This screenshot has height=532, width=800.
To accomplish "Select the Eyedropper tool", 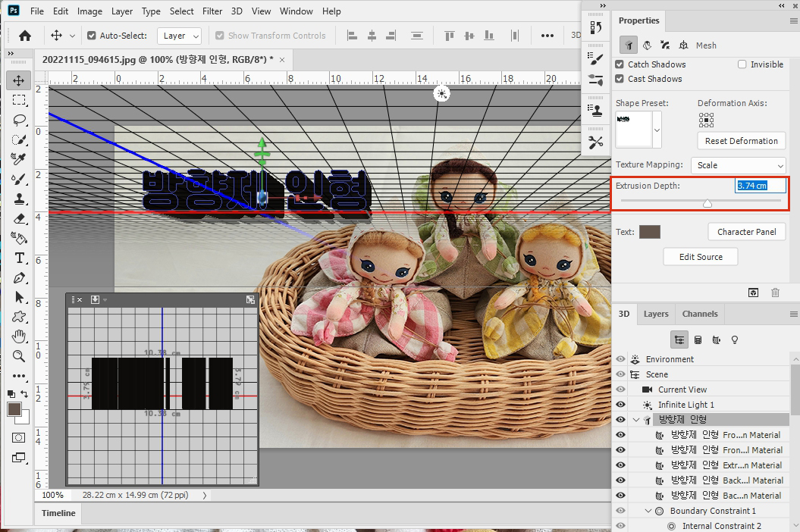I will click(19, 159).
